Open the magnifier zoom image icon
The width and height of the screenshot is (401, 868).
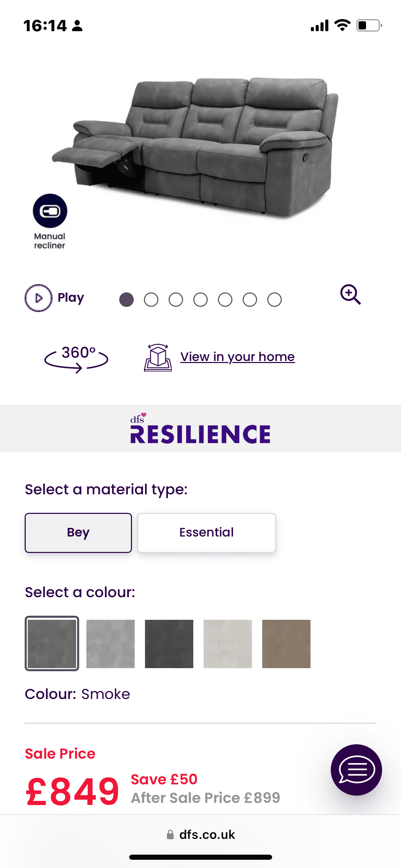pos(350,294)
